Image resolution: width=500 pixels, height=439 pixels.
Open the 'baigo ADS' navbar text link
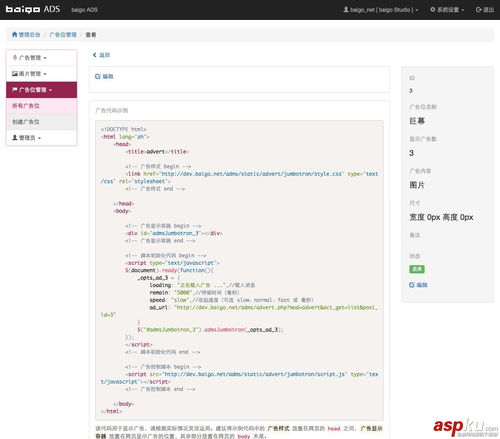(x=84, y=10)
